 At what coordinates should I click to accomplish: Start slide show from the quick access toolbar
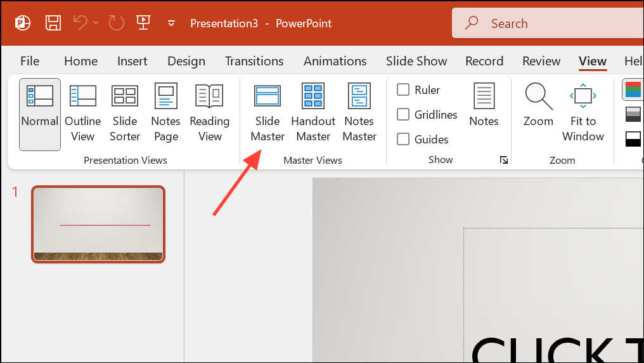pyautogui.click(x=143, y=23)
